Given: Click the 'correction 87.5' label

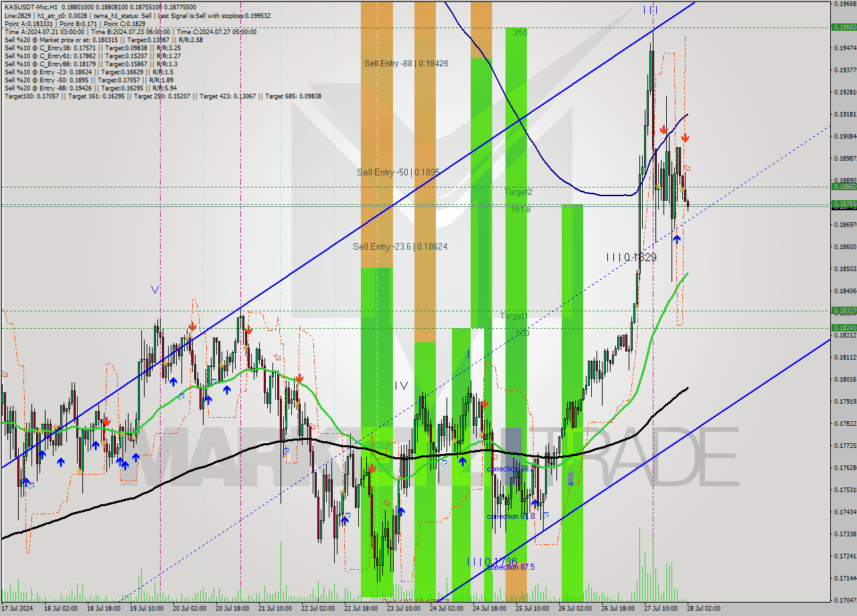Looking at the screenshot, I should (x=511, y=567).
